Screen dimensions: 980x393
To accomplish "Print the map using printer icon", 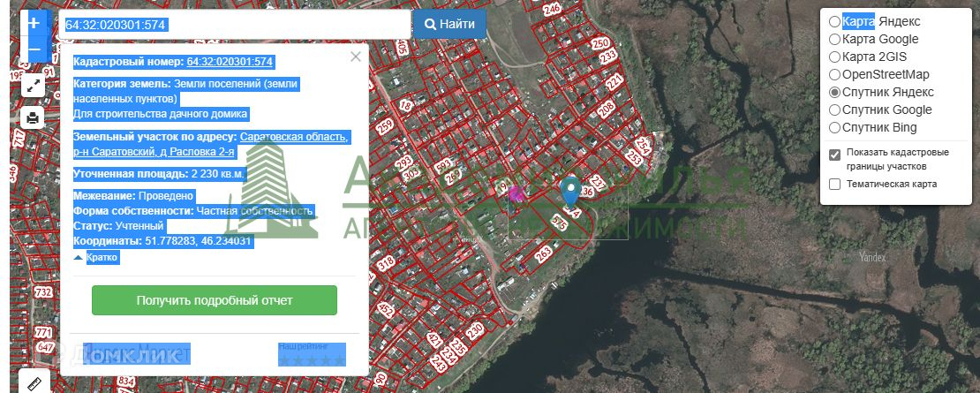I will [33, 117].
